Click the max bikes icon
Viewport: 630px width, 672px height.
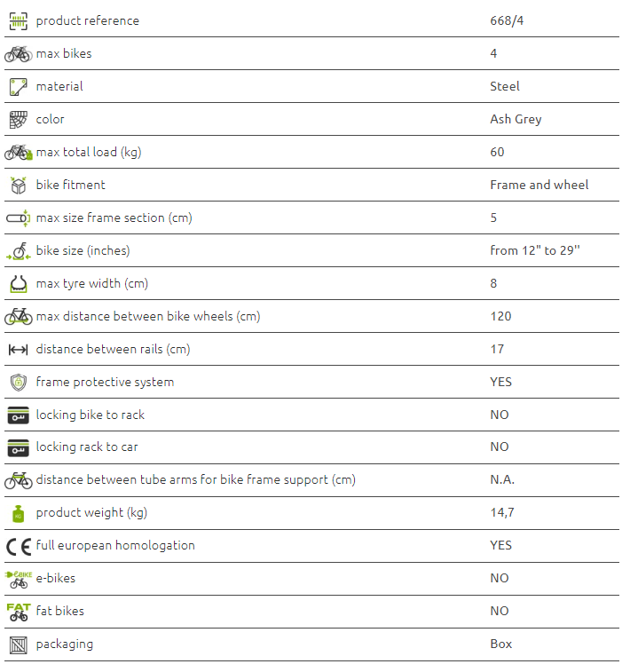[x=18, y=53]
